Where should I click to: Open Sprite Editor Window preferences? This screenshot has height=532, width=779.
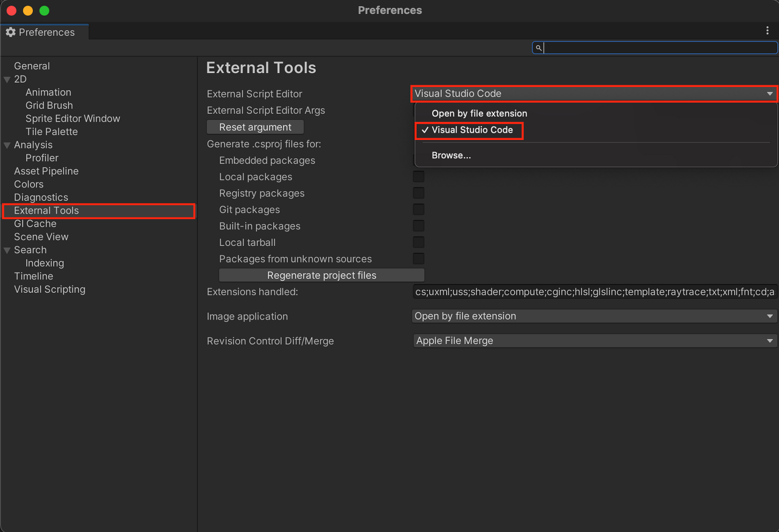(x=73, y=119)
